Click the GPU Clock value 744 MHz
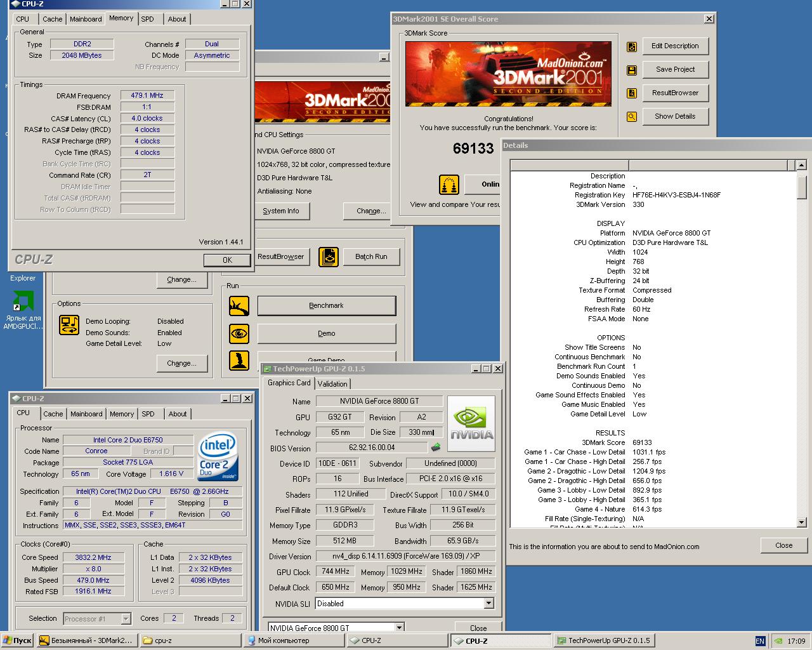Image resolution: width=812 pixels, height=650 pixels. pos(336,572)
